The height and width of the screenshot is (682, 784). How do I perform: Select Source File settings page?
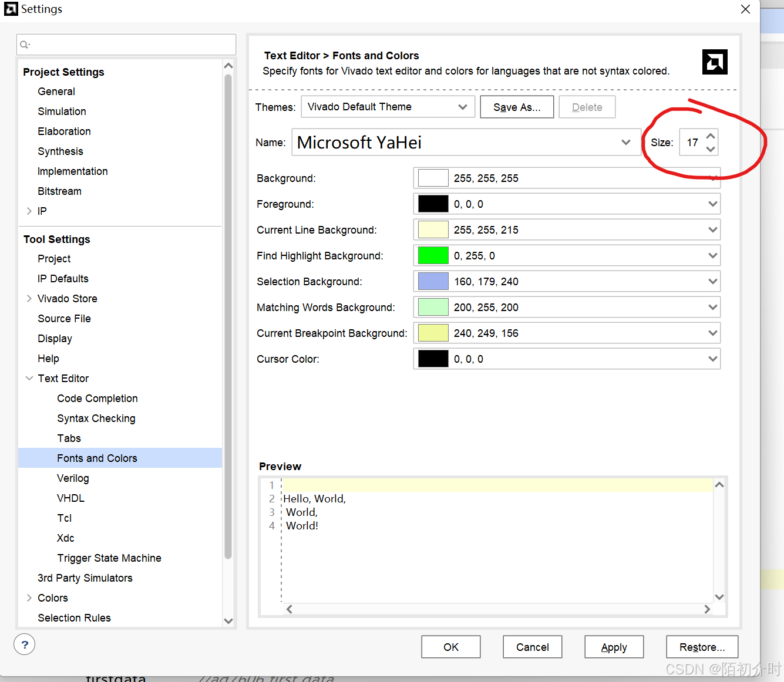[64, 319]
